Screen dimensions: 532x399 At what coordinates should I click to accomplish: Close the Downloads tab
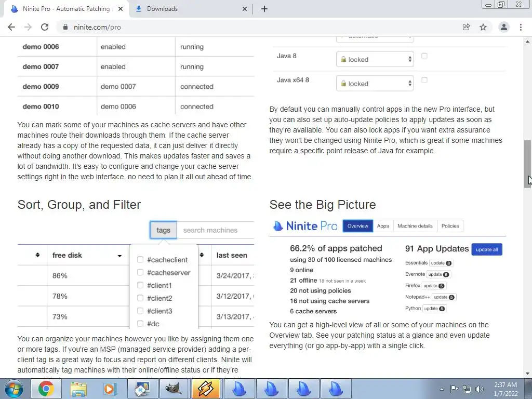[245, 9]
